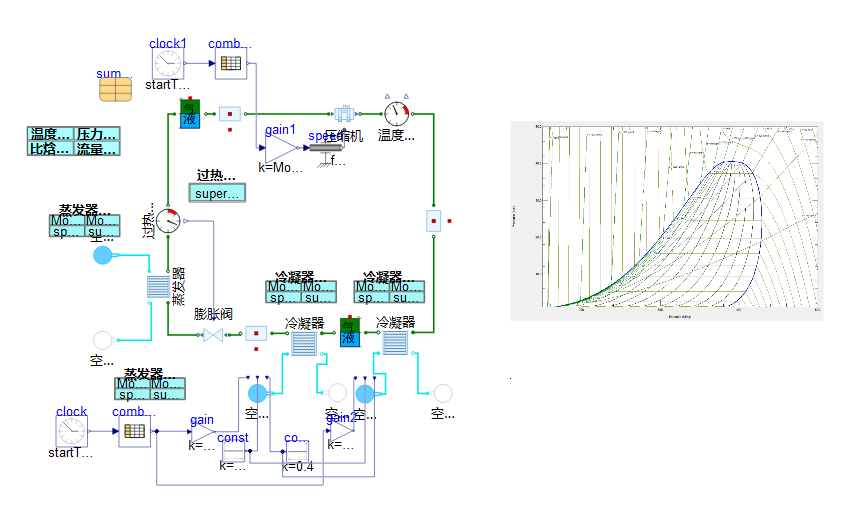Select the blue air source near evaporator

pos(102,256)
